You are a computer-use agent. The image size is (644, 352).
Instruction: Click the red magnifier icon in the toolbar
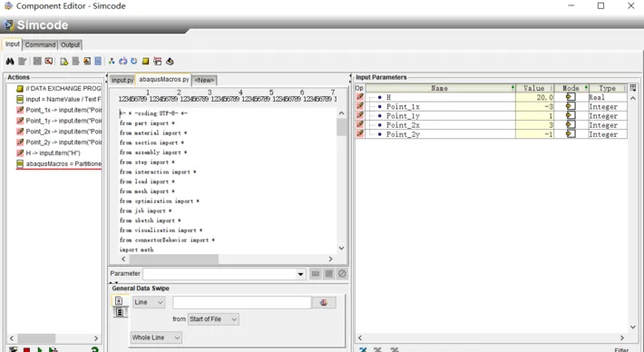coord(49,61)
